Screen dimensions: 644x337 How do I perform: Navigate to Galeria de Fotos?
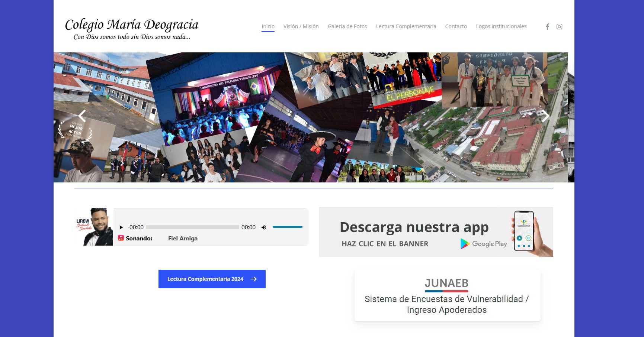point(347,26)
